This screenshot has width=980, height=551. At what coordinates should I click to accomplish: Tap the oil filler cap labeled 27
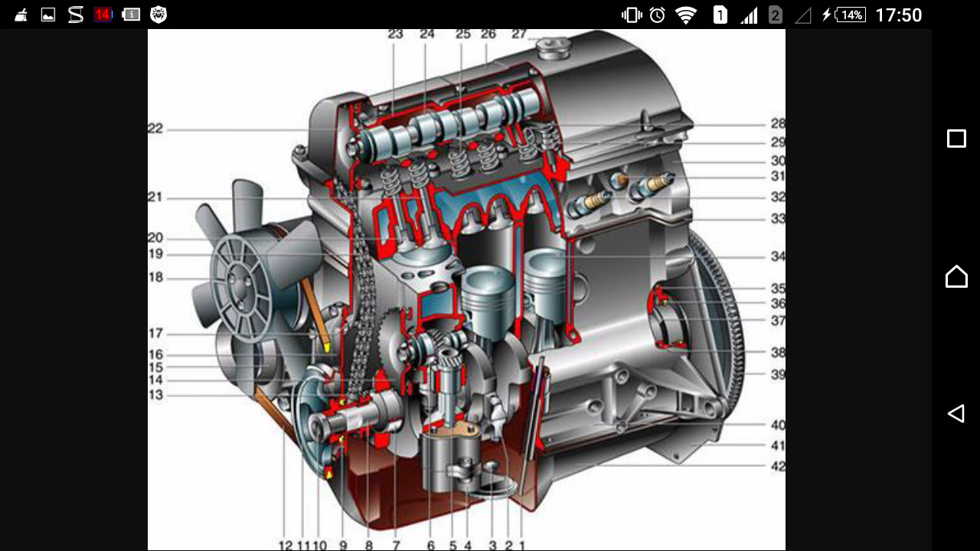tap(554, 46)
